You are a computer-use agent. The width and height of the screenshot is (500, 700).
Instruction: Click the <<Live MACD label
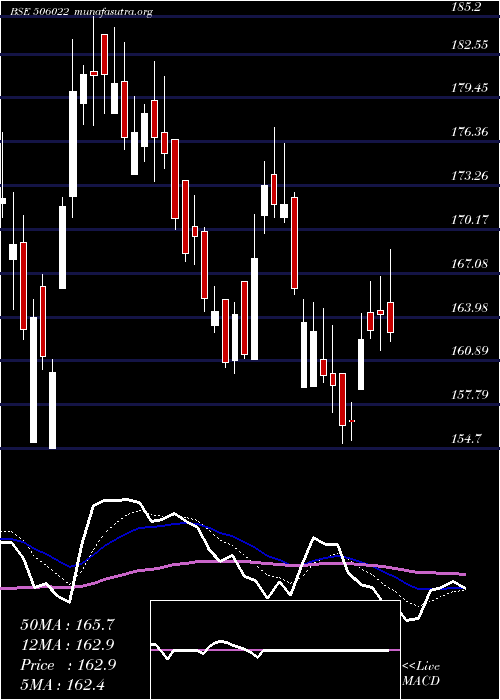click(421, 673)
